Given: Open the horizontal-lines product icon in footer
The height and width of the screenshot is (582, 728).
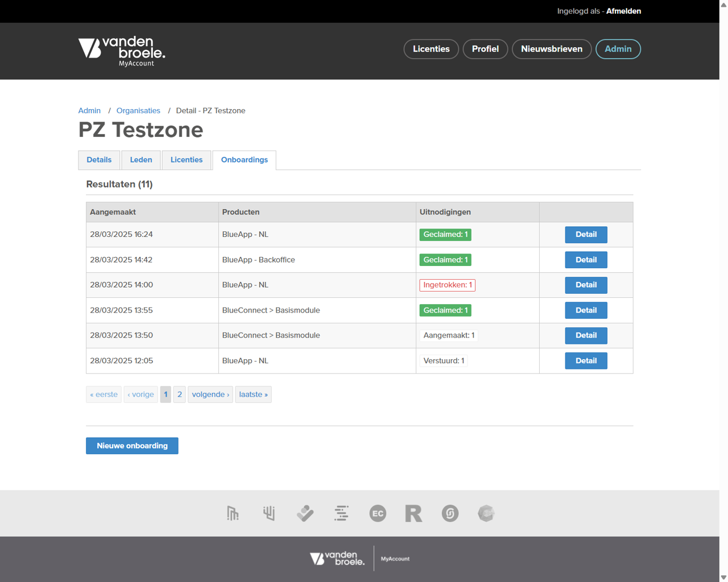Looking at the screenshot, I should click(341, 513).
